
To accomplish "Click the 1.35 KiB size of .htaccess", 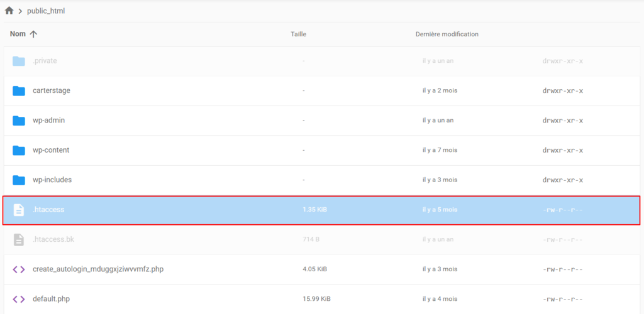I will [x=314, y=210].
